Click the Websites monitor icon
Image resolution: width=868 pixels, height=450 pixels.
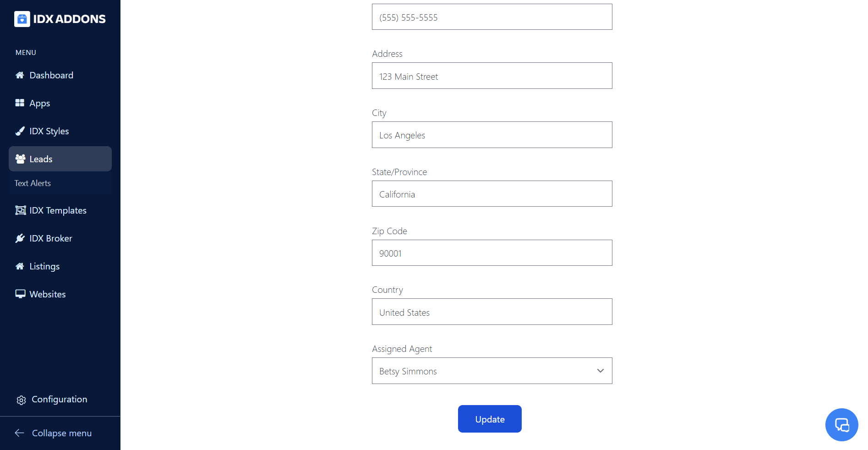pyautogui.click(x=20, y=294)
